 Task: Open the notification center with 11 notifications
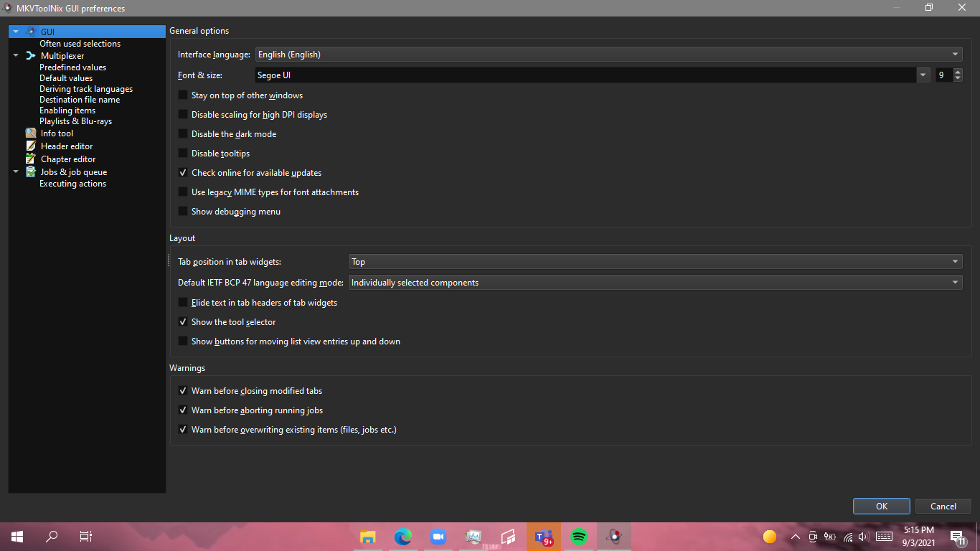(958, 537)
